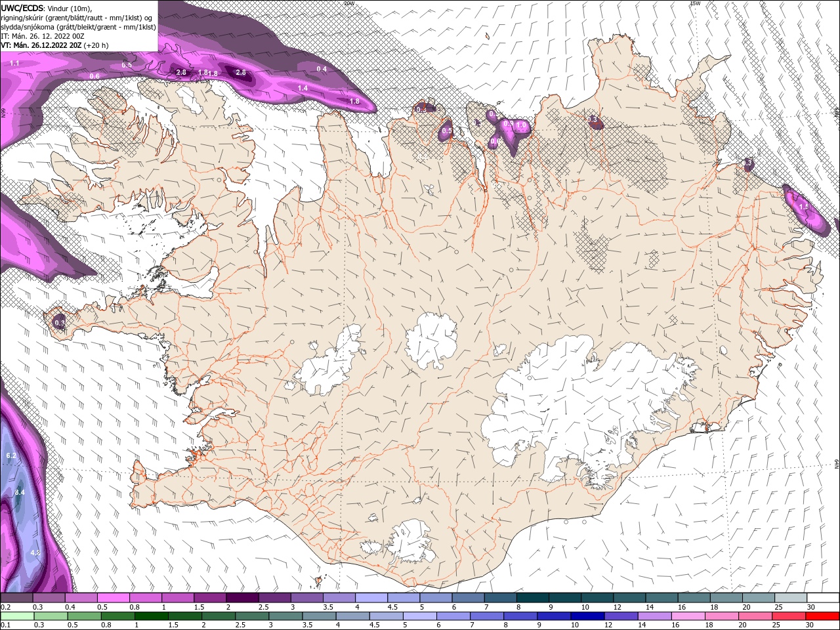Screen dimensions: 840x630
Task: Select the lavender 4–4.5 swatch on snow scale
Action: click(371, 598)
